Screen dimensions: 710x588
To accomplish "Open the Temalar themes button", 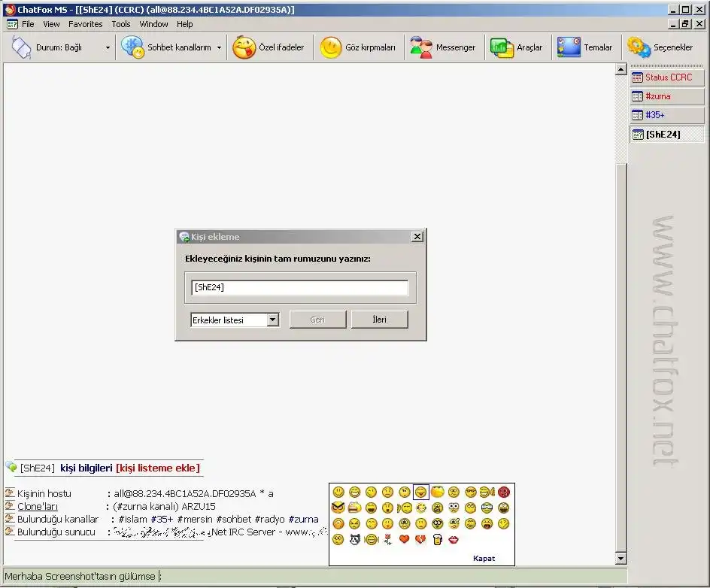I will (x=584, y=47).
